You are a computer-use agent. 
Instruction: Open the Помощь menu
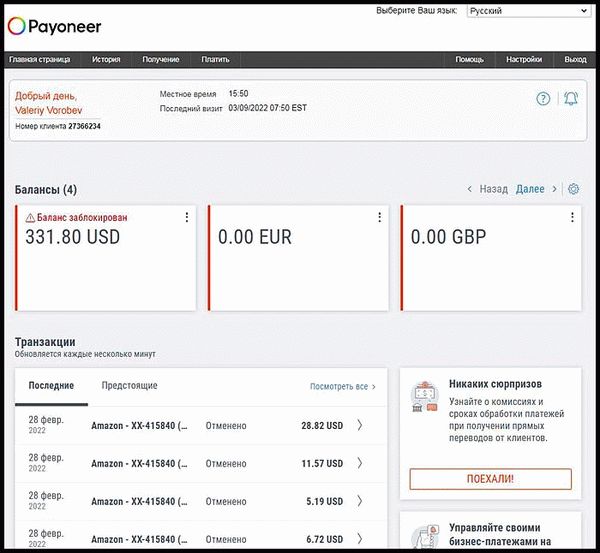pyautogui.click(x=470, y=59)
